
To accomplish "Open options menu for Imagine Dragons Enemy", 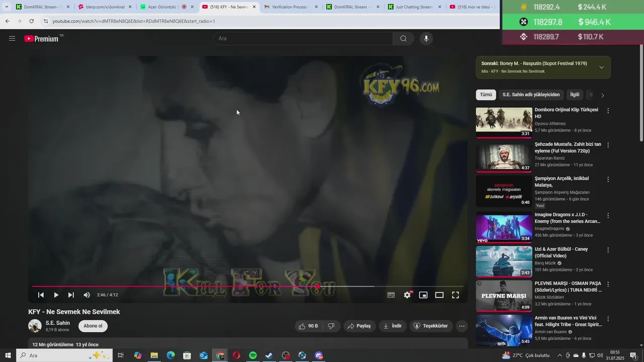I will pos(608,216).
